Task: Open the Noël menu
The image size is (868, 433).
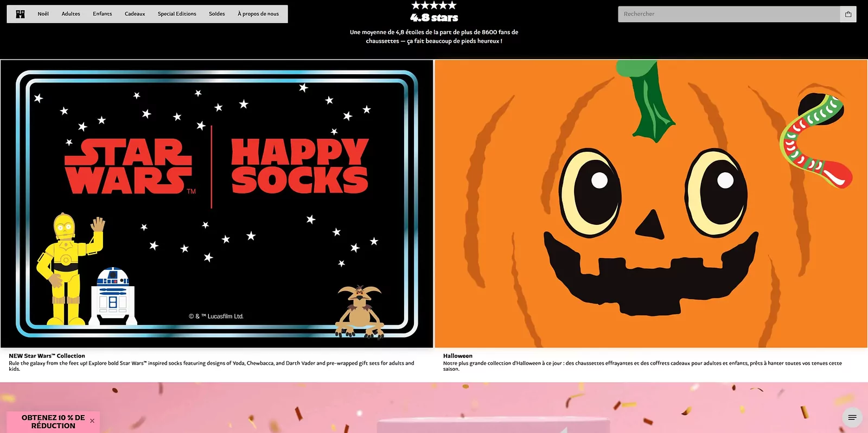Action: click(x=43, y=14)
